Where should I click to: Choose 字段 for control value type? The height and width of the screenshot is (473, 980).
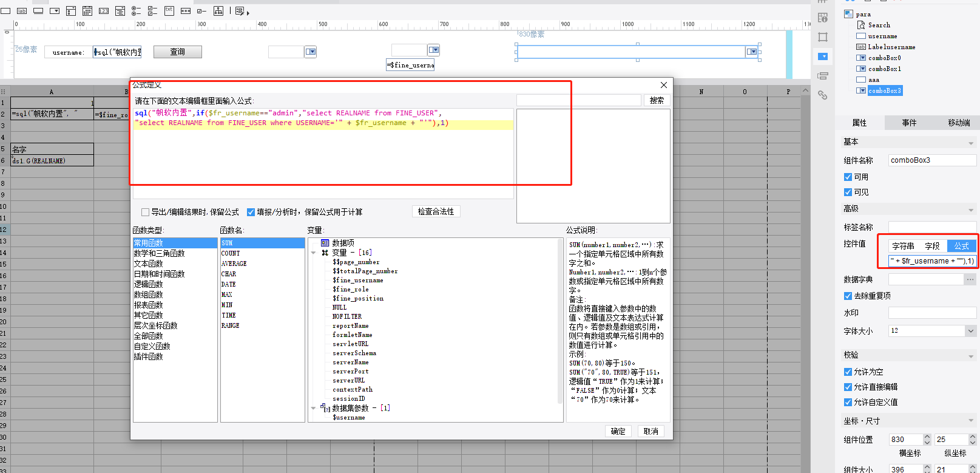932,246
